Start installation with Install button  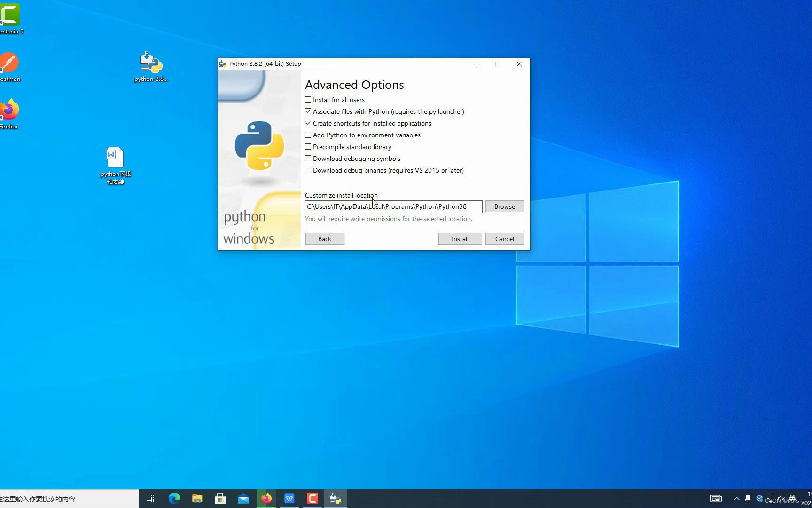tap(460, 239)
